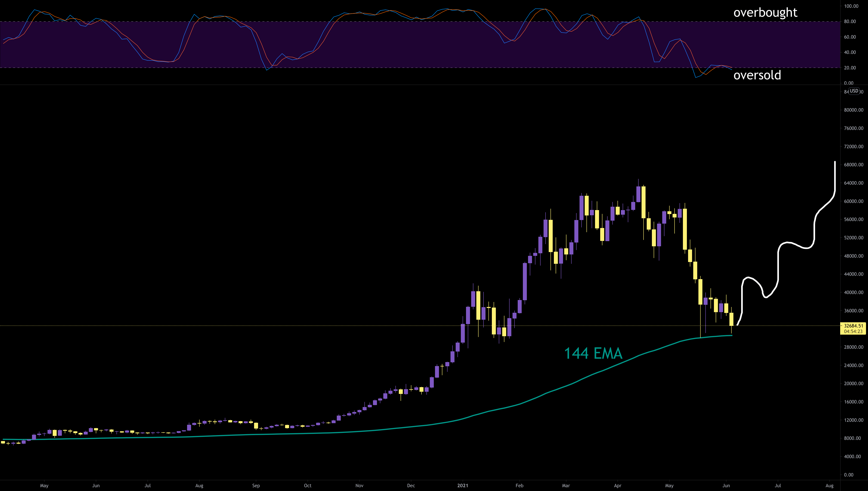The width and height of the screenshot is (868, 491).
Task: Click the candle countdown timer 04:54:23
Action: point(853,331)
